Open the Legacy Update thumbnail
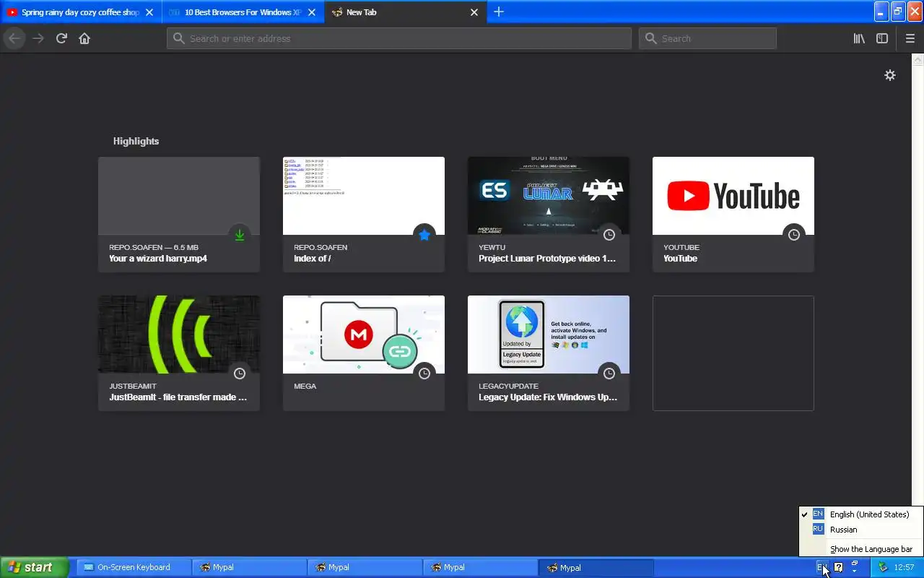This screenshot has width=924, height=578. coord(549,335)
